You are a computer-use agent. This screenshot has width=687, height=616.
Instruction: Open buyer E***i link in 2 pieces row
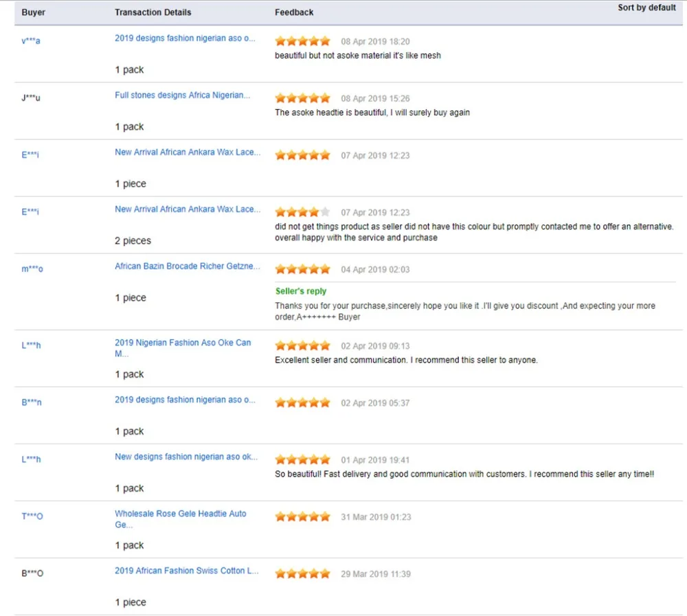tap(30, 212)
